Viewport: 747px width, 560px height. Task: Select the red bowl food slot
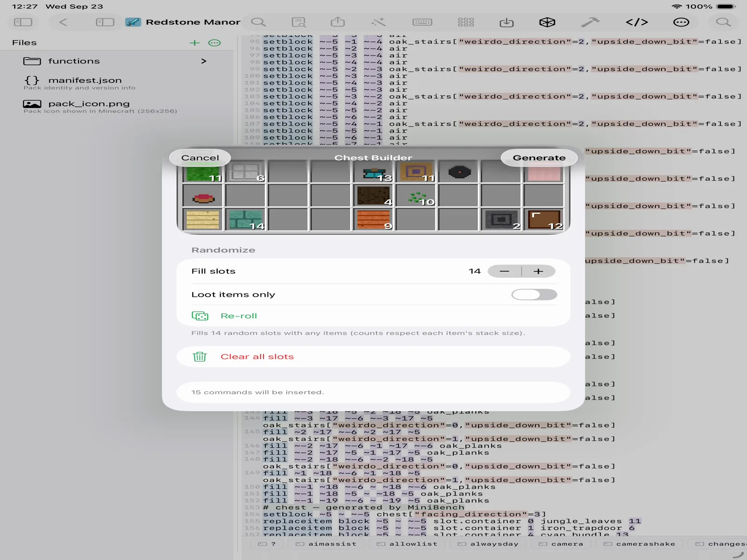(x=203, y=196)
